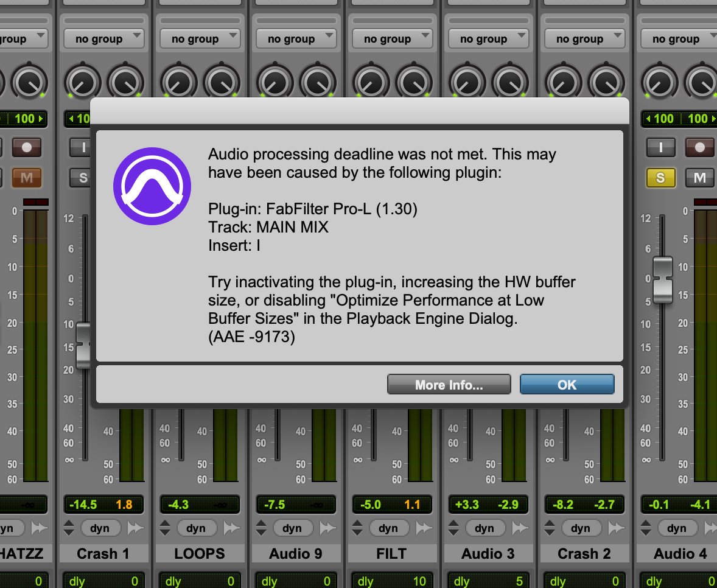This screenshot has height=588, width=717.
Task: Select the Audio 9 track name
Action: click(295, 554)
